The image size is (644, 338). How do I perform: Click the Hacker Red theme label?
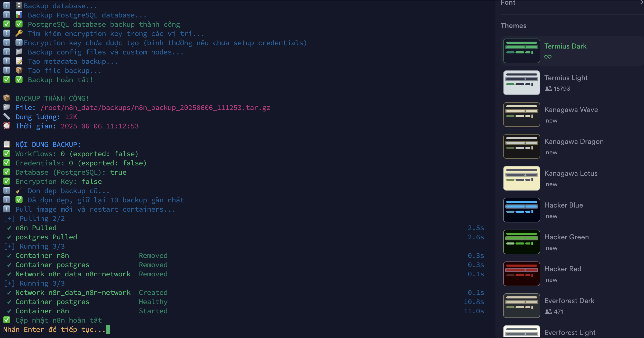[x=563, y=269]
